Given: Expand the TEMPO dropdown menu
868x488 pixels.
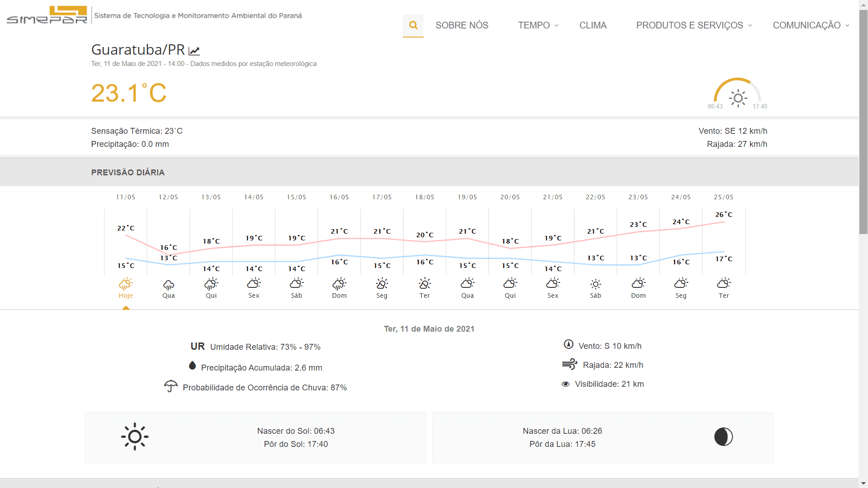Looking at the screenshot, I should pos(538,25).
